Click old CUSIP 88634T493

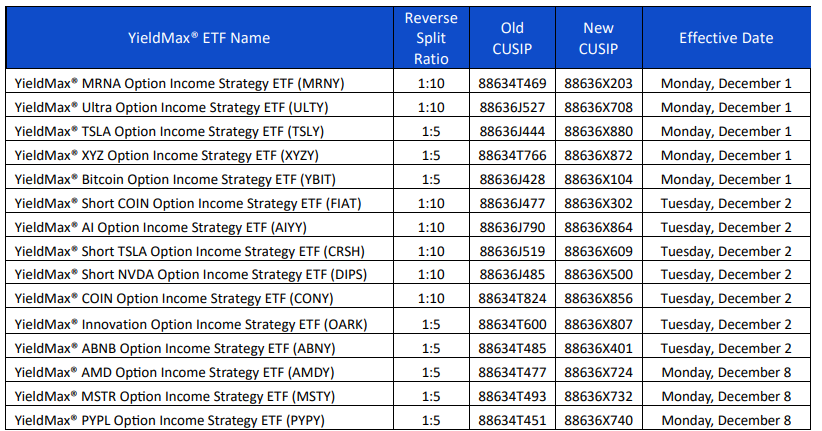tap(512, 396)
